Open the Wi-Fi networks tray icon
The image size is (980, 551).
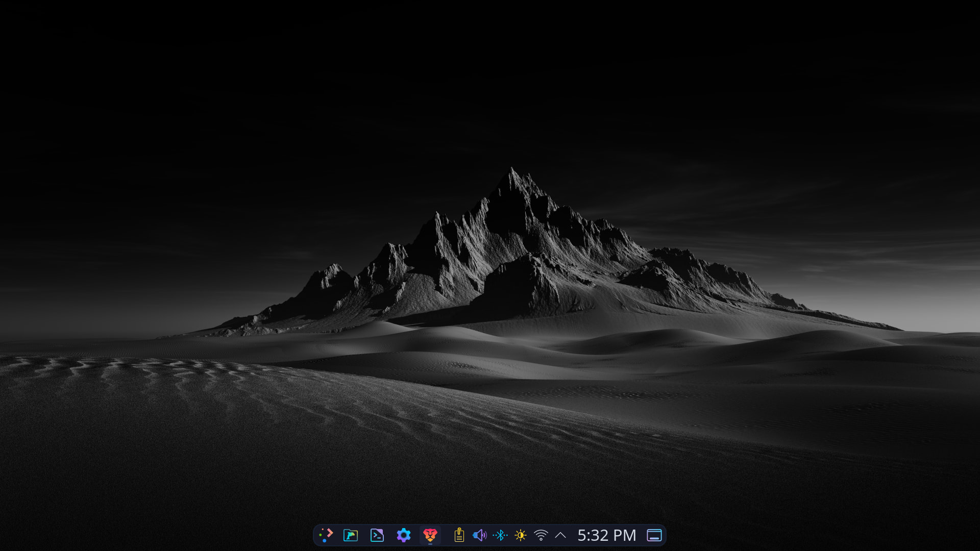541,535
